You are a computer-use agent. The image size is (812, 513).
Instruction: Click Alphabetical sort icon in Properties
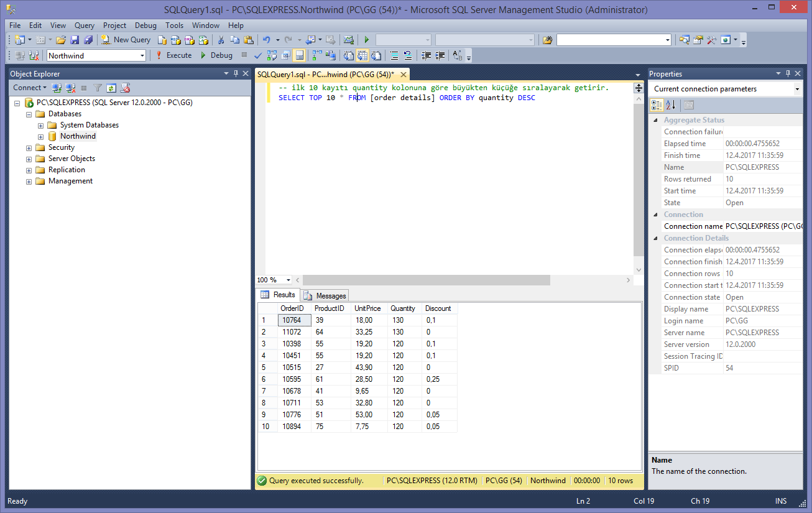[670, 105]
